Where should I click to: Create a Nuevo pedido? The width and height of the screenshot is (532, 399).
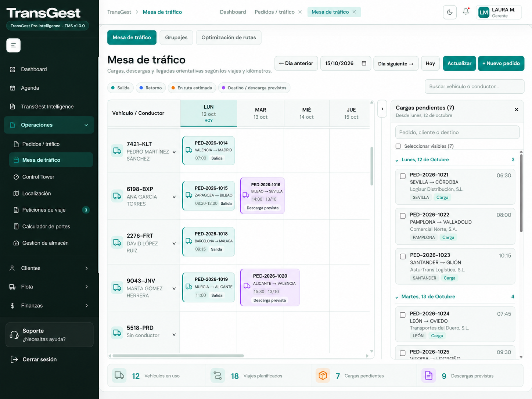[501, 63]
